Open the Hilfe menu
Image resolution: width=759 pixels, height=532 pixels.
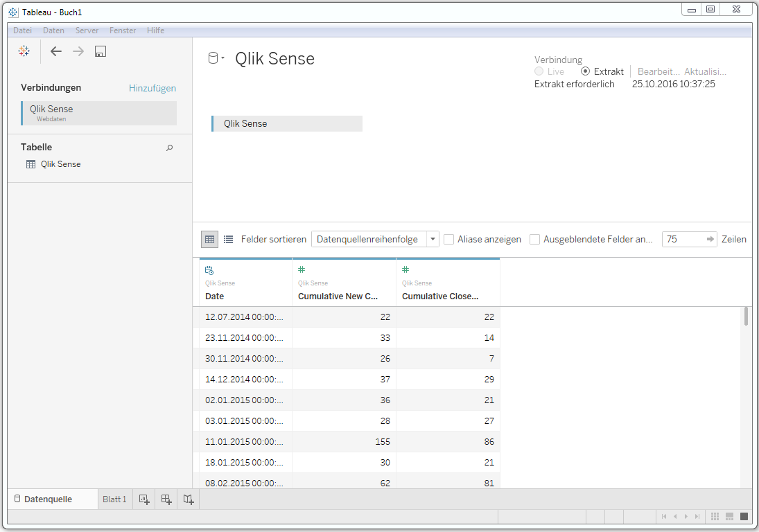(x=155, y=30)
